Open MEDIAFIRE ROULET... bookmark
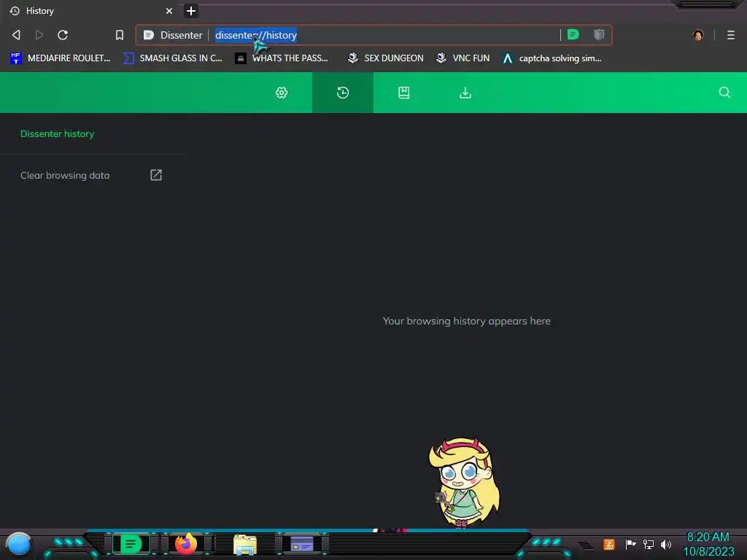Viewport: 747px width, 560px height. 60,58
